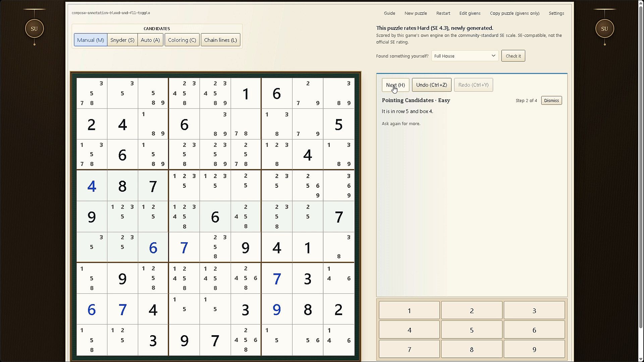644x362 pixels.
Task: Click Edit givens in top bar
Action: pos(470,13)
